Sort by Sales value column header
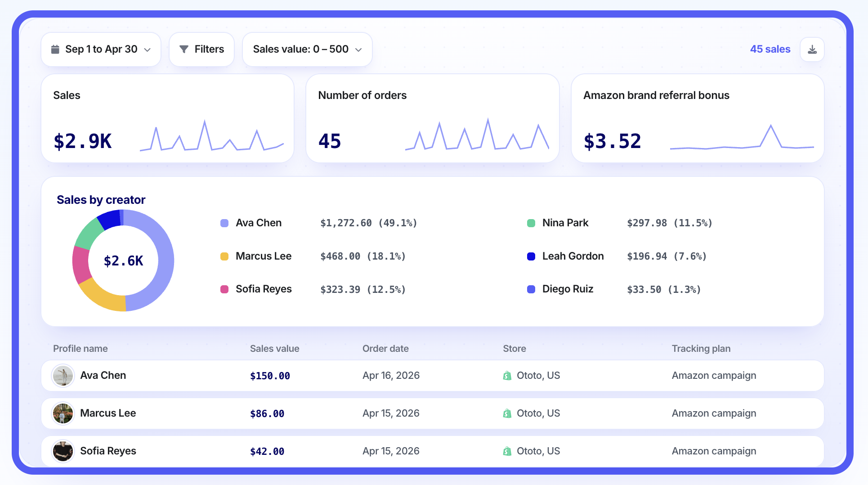Screen dimensions: 868x485 point(275,349)
